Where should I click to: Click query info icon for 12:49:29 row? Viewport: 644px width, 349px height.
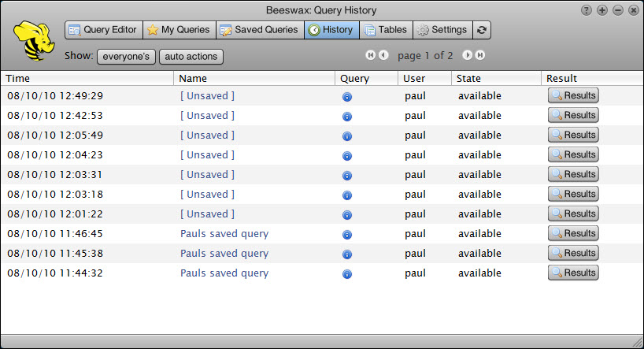pyautogui.click(x=347, y=97)
